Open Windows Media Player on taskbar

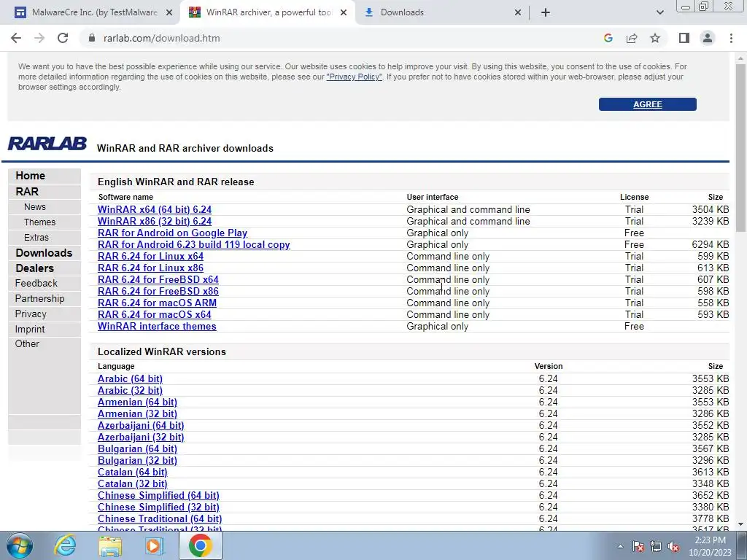pyautogui.click(x=155, y=545)
